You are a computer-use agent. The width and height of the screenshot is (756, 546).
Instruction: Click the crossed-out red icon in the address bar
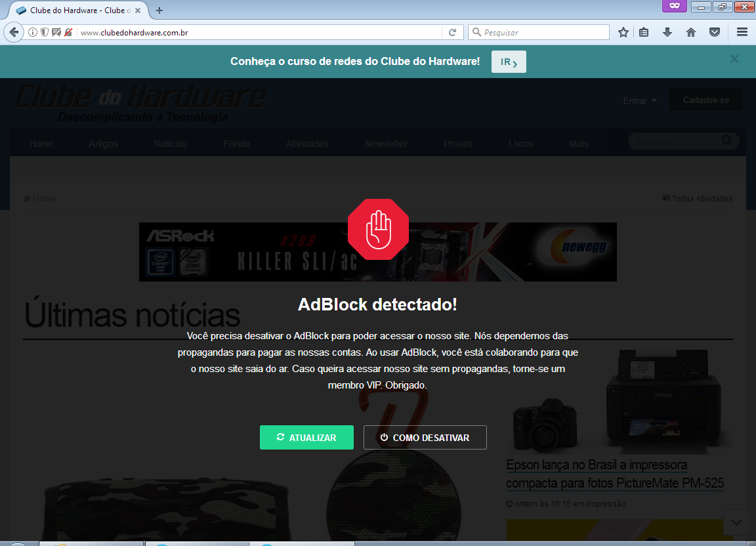click(x=68, y=32)
